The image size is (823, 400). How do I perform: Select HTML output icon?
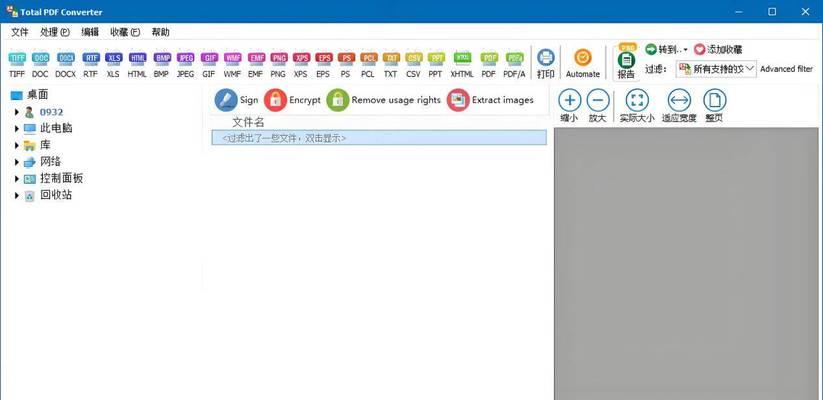tap(137, 64)
